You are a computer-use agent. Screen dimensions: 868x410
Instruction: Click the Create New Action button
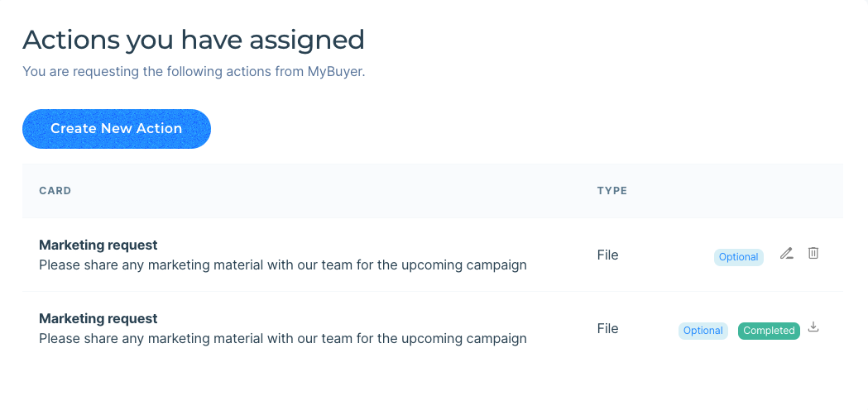pyautogui.click(x=117, y=129)
